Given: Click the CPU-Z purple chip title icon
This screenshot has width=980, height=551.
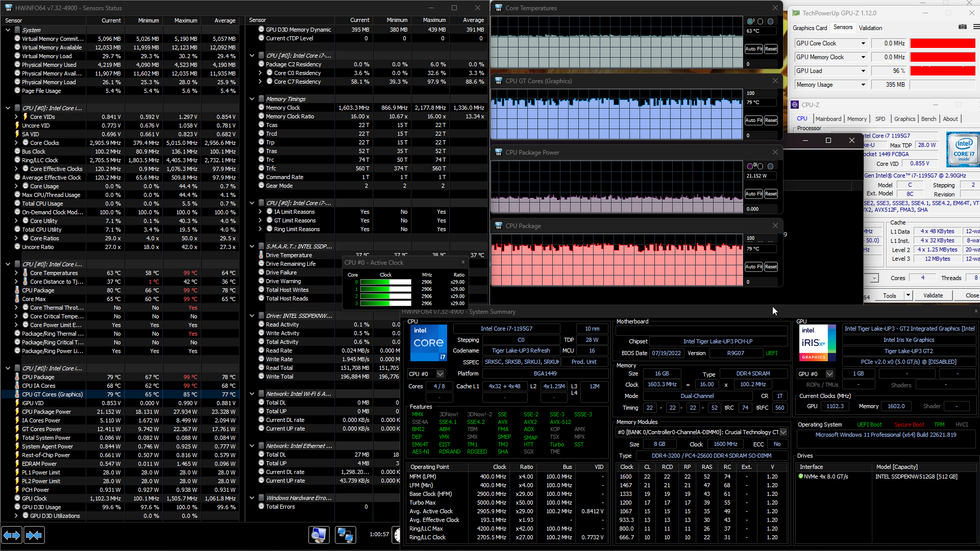Looking at the screenshot, I should pos(795,105).
